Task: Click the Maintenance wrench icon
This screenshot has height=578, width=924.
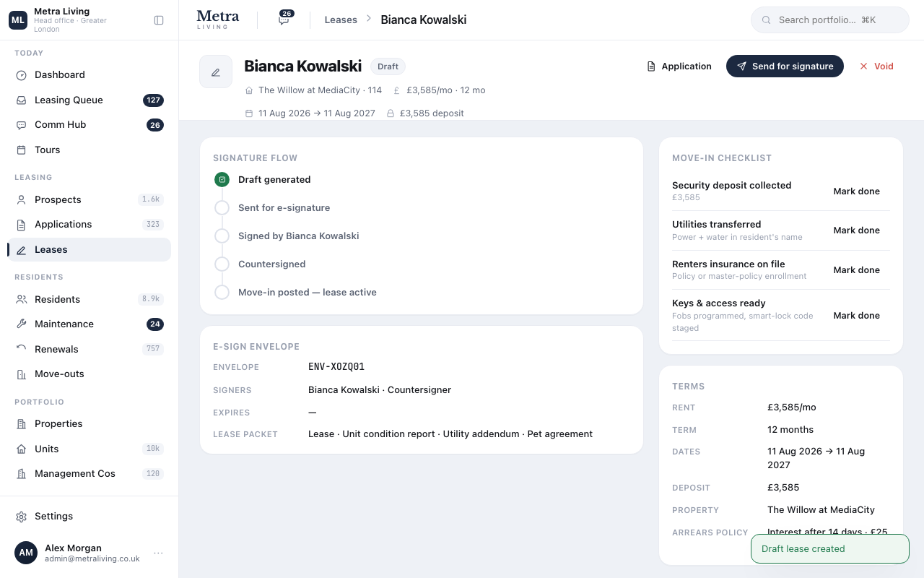Action: tap(21, 324)
